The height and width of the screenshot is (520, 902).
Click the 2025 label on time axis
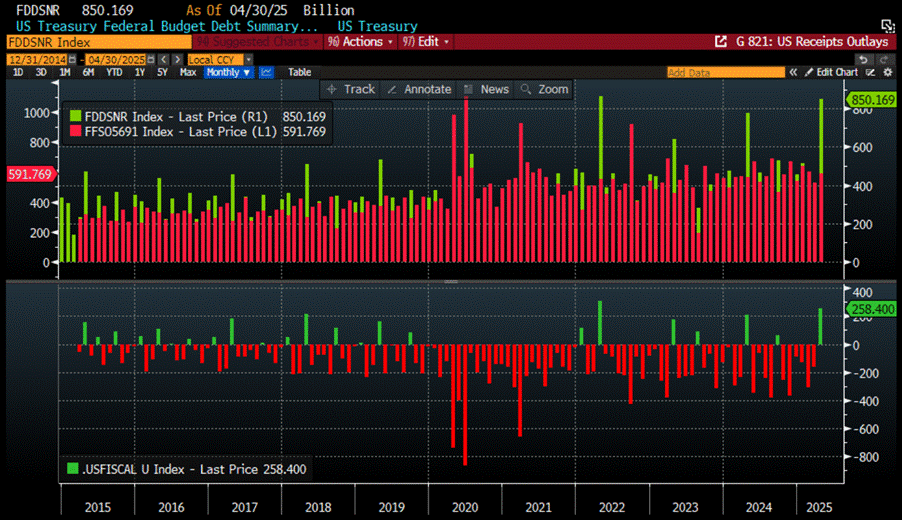(819, 507)
